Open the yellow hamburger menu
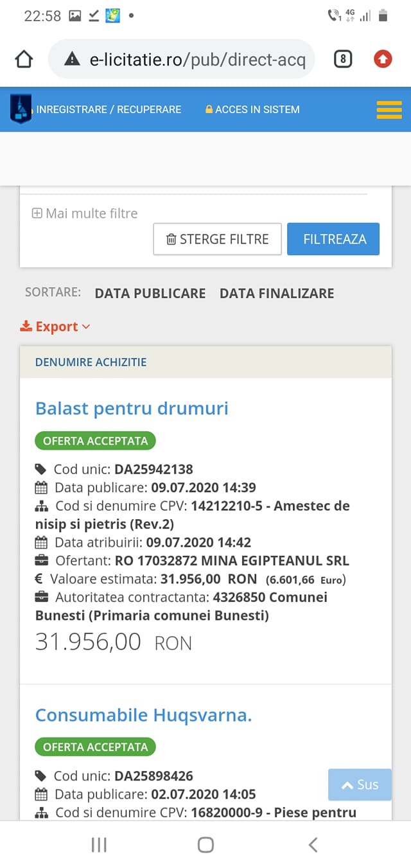Screen dimensions: 411x868 click(x=389, y=110)
